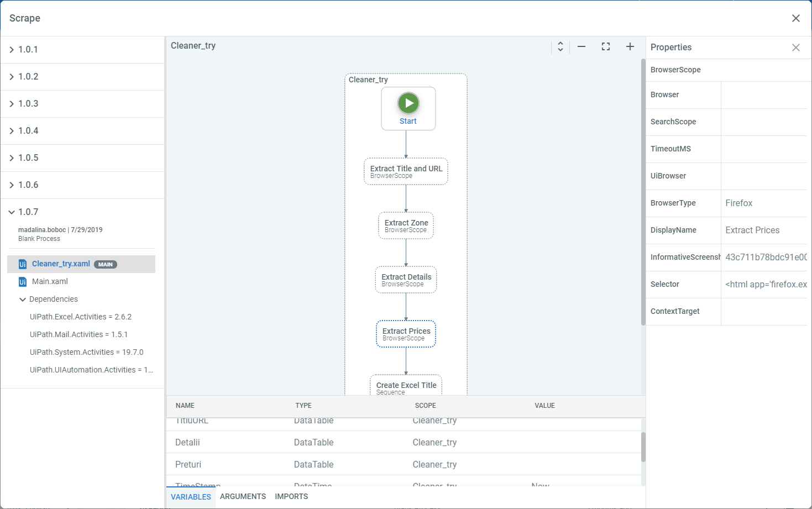The height and width of the screenshot is (509, 812).
Task: Open the Imports tab
Action: pyautogui.click(x=291, y=496)
